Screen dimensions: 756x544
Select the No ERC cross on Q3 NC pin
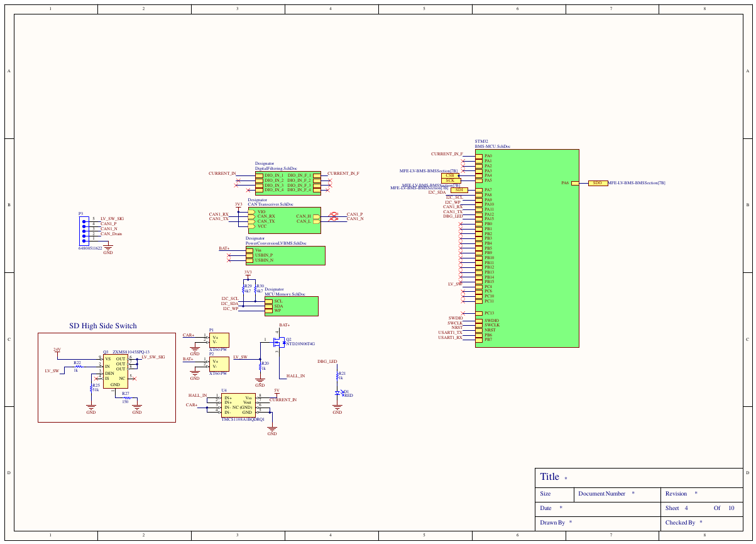click(x=134, y=379)
